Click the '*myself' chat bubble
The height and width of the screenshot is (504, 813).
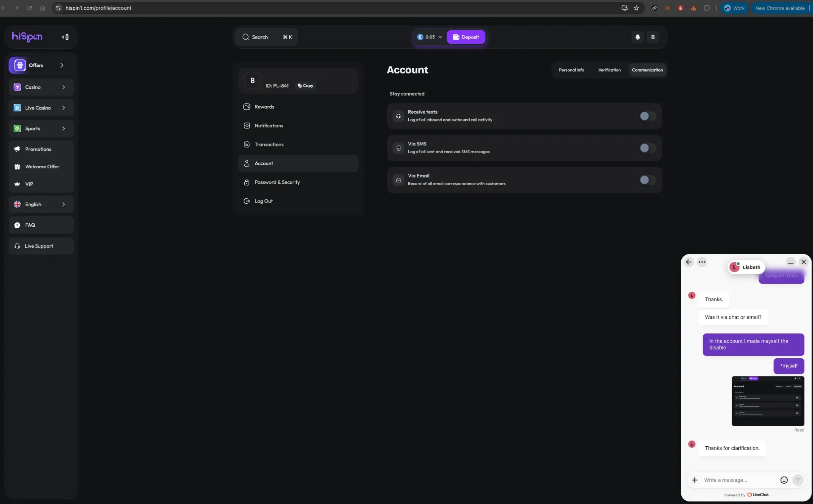[789, 366]
